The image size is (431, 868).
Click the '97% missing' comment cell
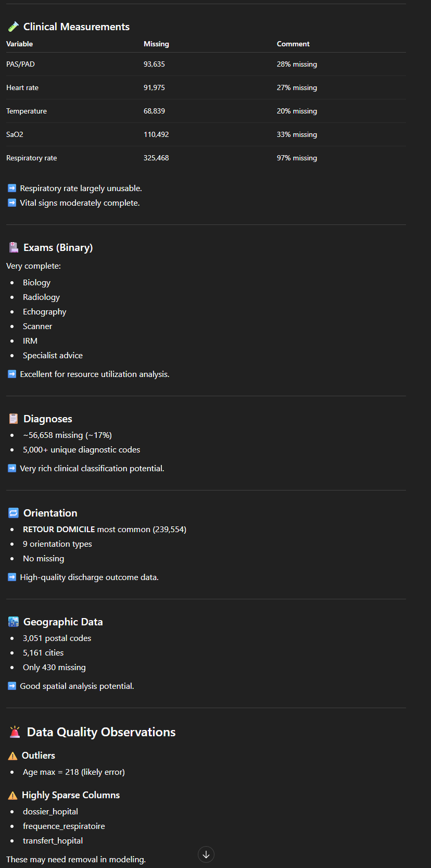297,158
